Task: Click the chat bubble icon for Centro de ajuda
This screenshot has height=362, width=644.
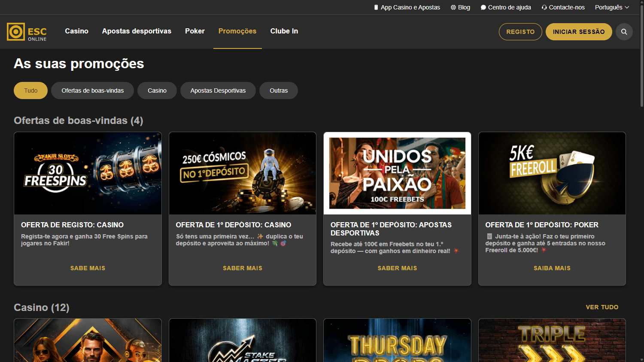Action: [483, 7]
